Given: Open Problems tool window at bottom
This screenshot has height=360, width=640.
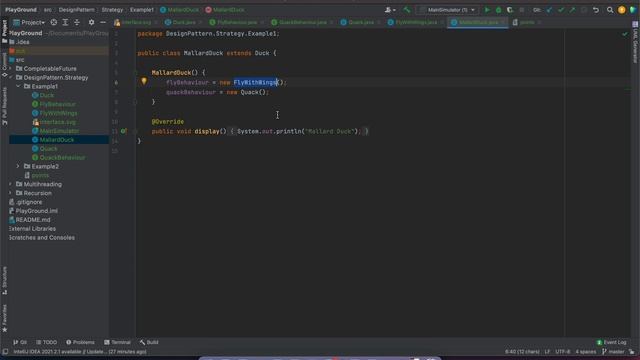Looking at the screenshot, I should click(x=80, y=342).
